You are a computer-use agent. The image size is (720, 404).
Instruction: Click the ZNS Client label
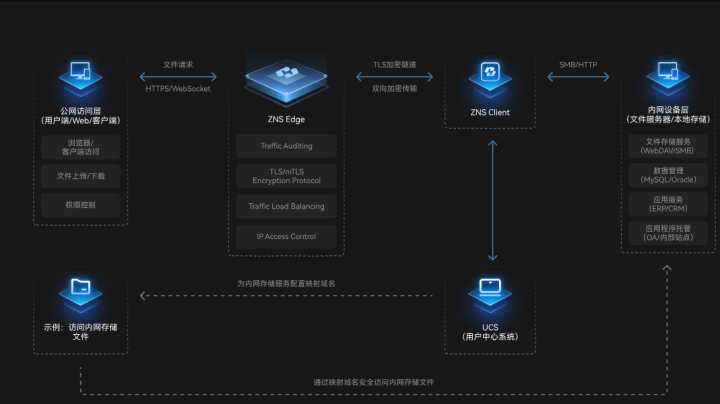490,112
